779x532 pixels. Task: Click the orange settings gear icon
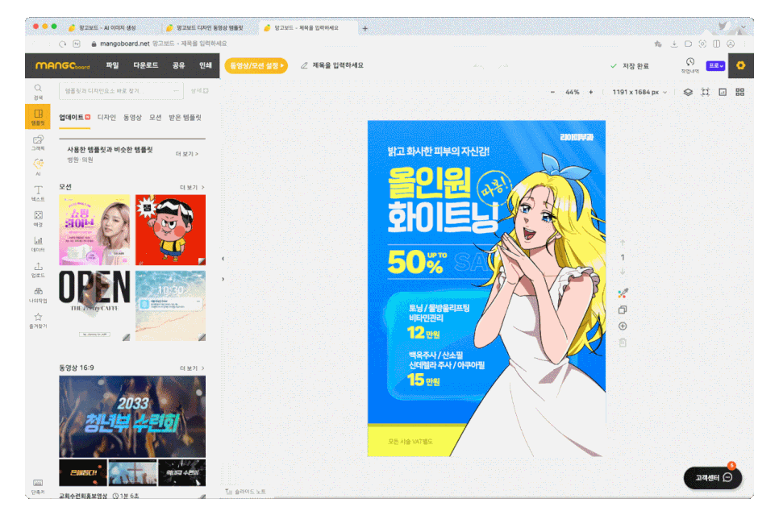point(741,65)
